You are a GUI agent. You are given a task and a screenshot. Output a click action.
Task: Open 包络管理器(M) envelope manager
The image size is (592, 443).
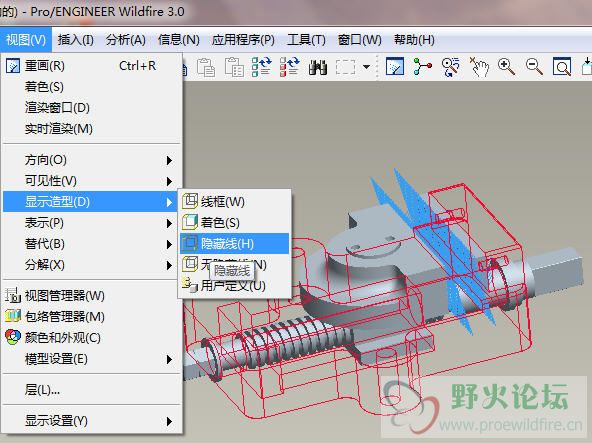(92, 316)
